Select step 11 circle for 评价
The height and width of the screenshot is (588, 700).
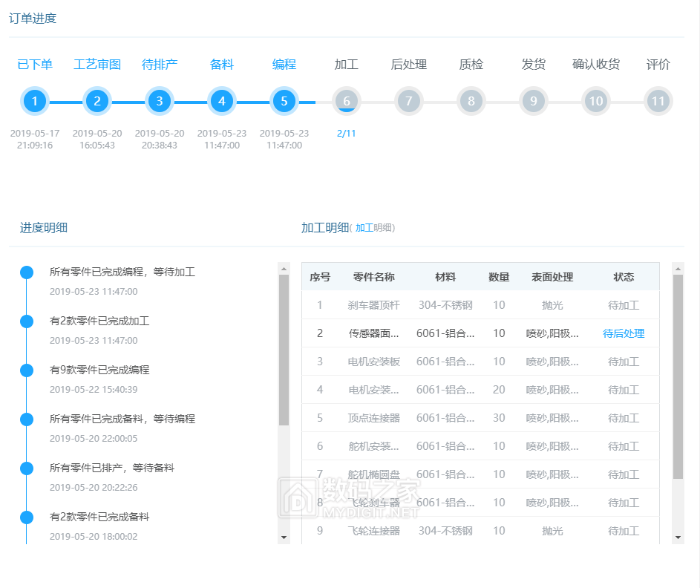[658, 102]
